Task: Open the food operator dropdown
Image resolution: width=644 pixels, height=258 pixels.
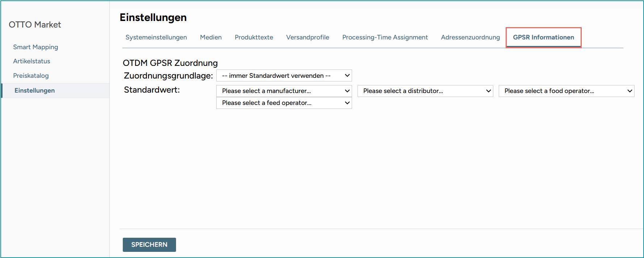Action: click(566, 91)
